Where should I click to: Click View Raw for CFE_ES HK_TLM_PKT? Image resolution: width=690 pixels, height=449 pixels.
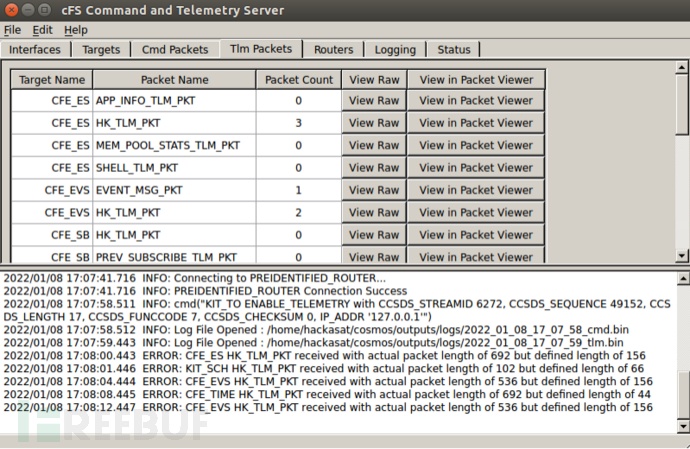[374, 123]
